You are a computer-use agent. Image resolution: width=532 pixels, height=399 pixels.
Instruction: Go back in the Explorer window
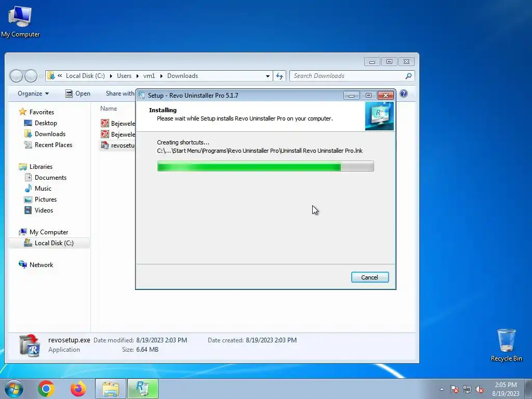pos(16,76)
